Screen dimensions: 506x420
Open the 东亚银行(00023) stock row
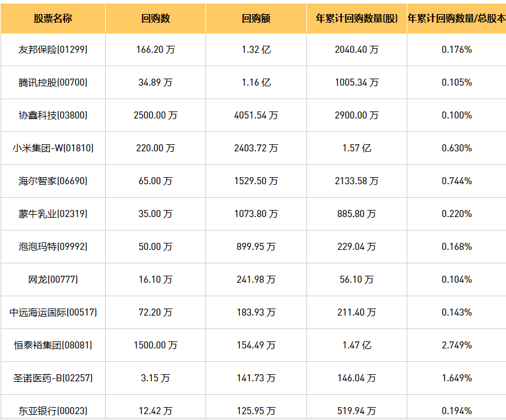coord(53,411)
